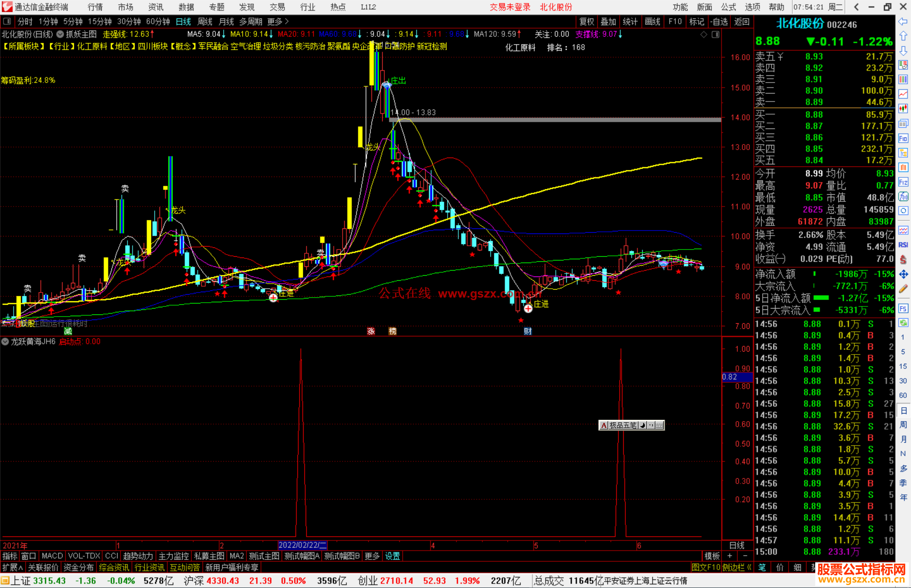Screen dimensions: 911x588
Task: Select the 年 yearly period in right sidebar
Action: click(903, 498)
